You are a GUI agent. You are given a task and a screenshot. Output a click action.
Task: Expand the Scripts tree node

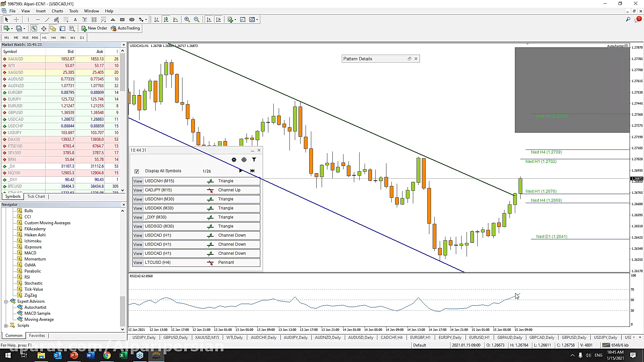(x=6, y=326)
